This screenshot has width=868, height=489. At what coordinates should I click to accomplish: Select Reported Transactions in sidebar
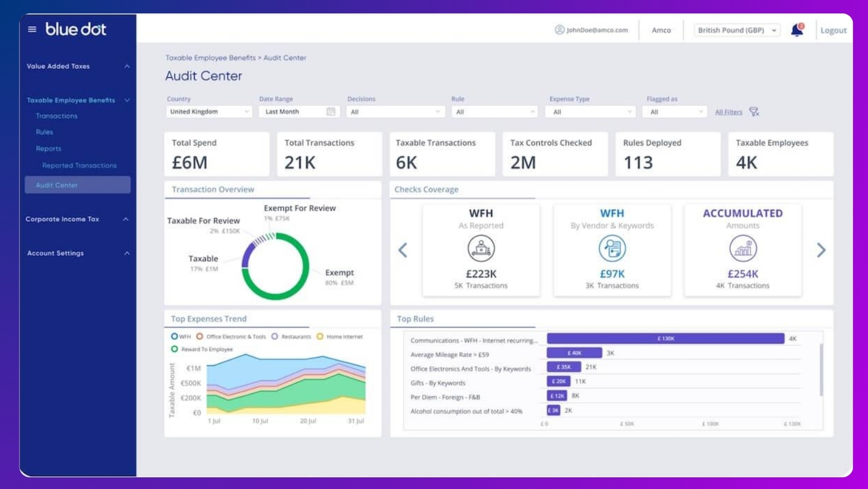point(79,166)
